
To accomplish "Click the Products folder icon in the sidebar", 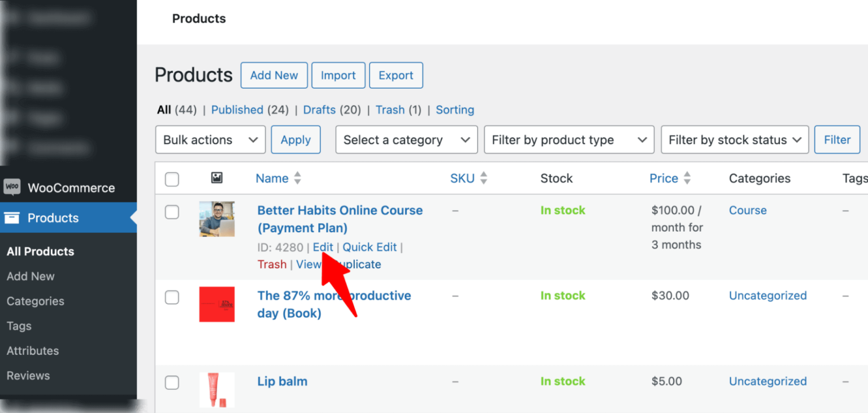I will (11, 218).
